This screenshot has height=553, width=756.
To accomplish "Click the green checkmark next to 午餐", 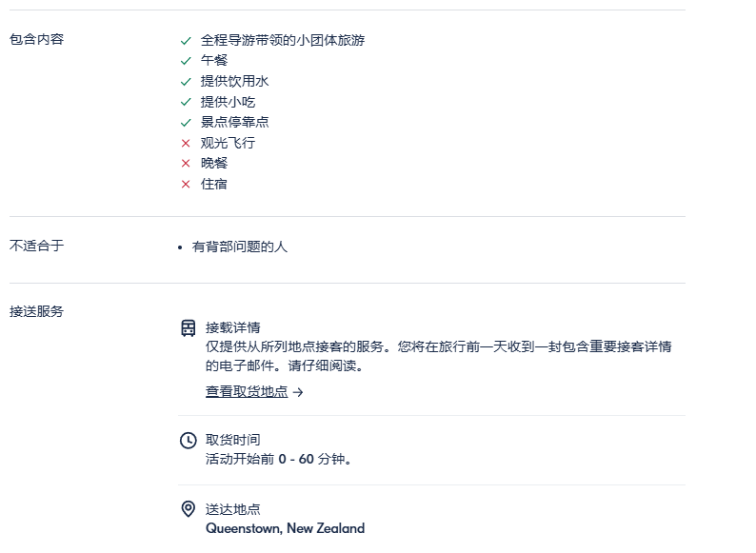I will click(x=186, y=61).
